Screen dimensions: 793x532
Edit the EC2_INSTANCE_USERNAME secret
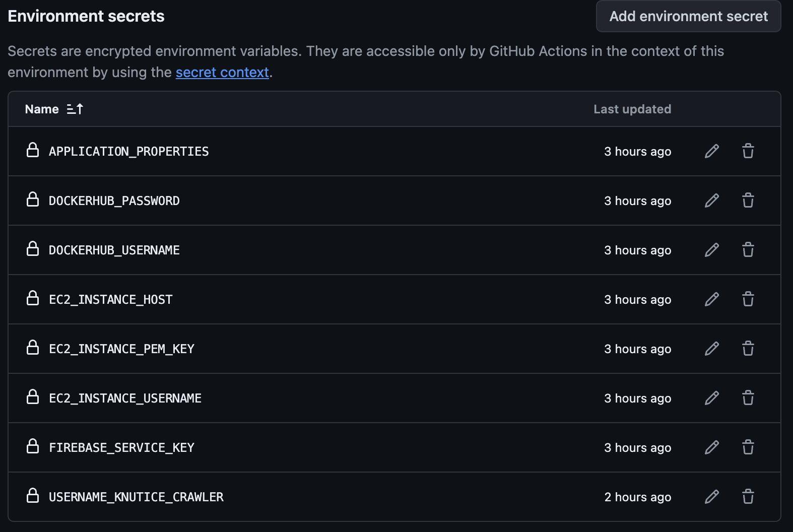[x=712, y=398]
